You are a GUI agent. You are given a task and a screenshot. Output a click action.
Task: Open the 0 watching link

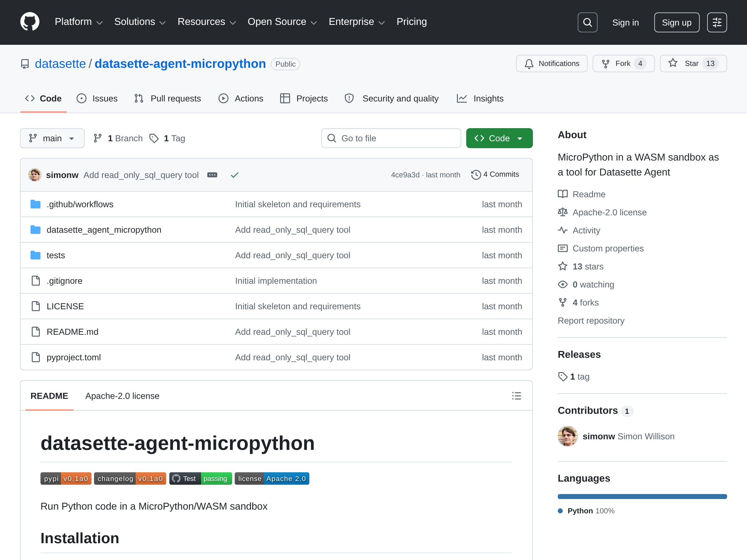coord(586,285)
